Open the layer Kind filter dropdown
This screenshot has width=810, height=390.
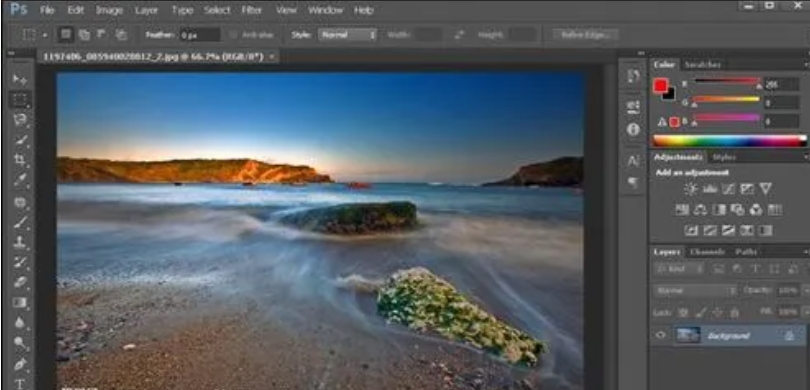679,269
